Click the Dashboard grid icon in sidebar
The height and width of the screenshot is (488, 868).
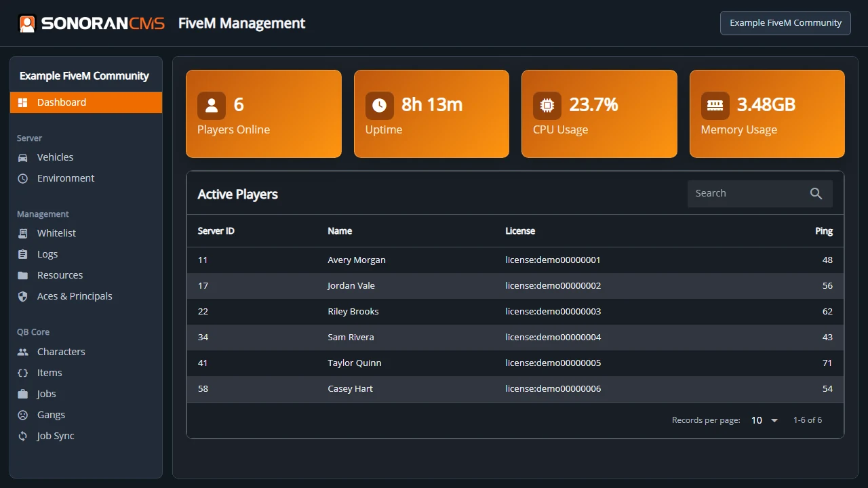(23, 102)
